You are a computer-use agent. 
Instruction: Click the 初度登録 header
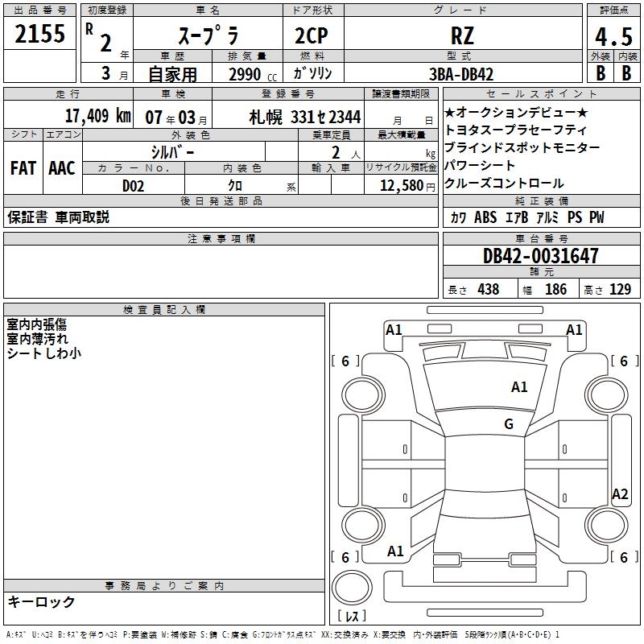pyautogui.click(x=107, y=10)
